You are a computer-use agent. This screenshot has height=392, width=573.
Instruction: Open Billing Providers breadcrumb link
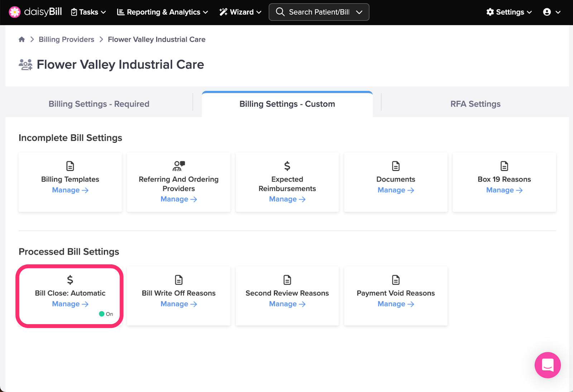(x=67, y=39)
